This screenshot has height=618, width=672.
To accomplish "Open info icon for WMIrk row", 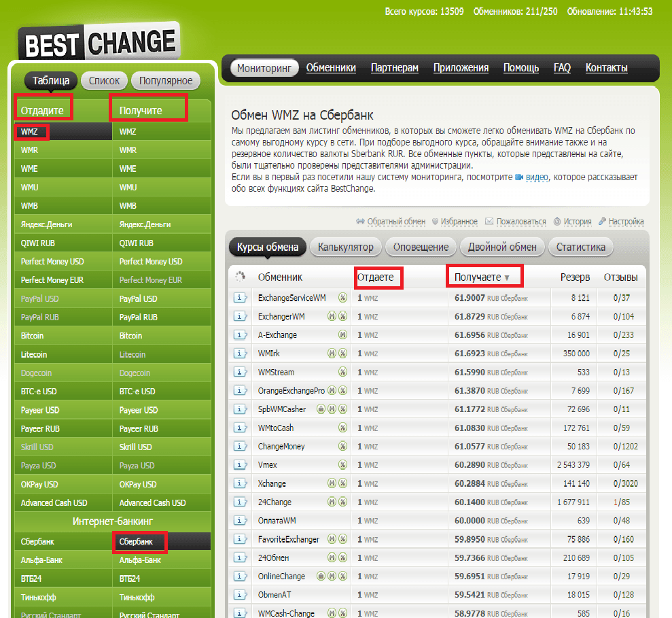I will (x=240, y=354).
